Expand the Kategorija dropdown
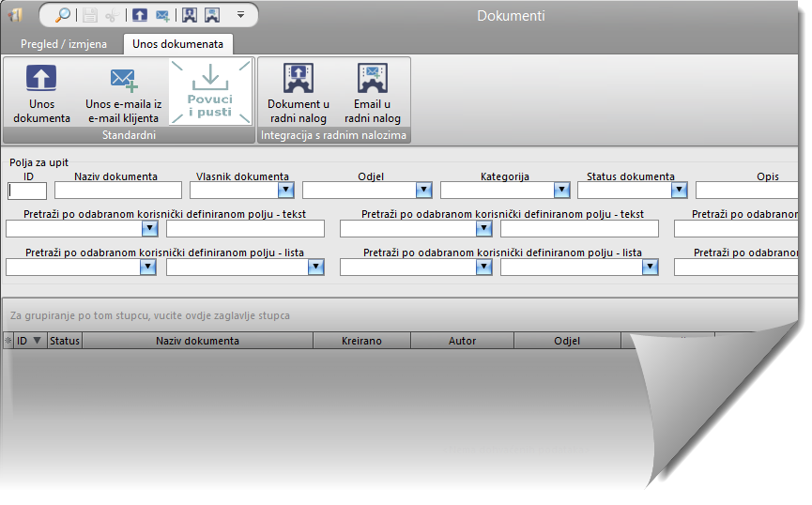 [561, 191]
